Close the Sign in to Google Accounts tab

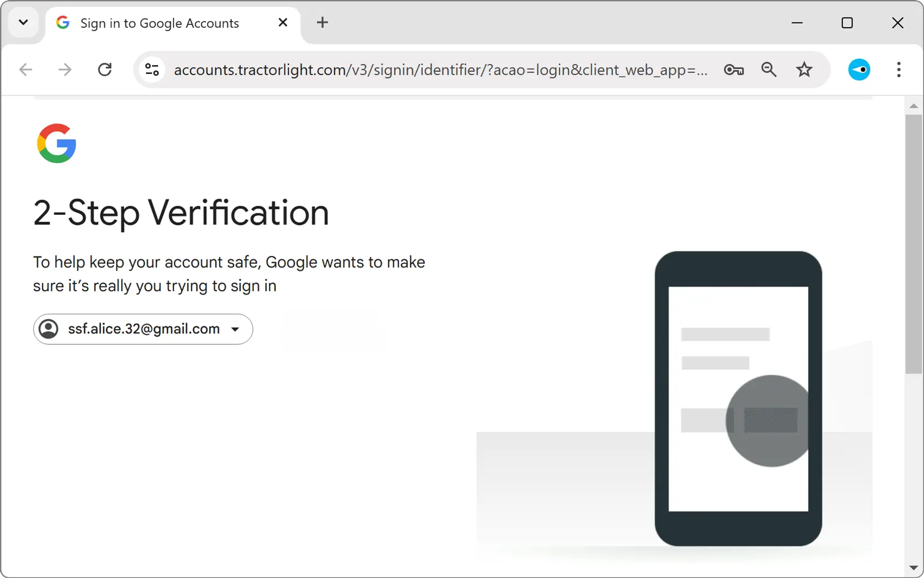pos(283,22)
